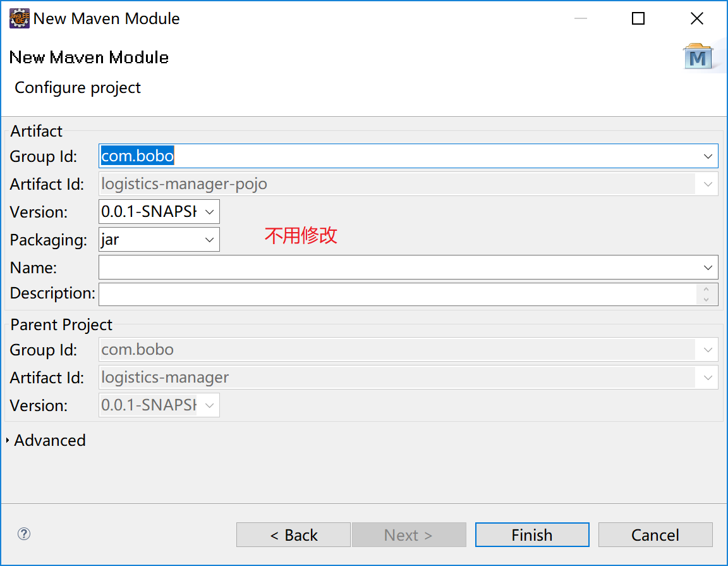Go to previous page with Back button
Image resolution: width=728 pixels, height=566 pixels.
click(293, 535)
